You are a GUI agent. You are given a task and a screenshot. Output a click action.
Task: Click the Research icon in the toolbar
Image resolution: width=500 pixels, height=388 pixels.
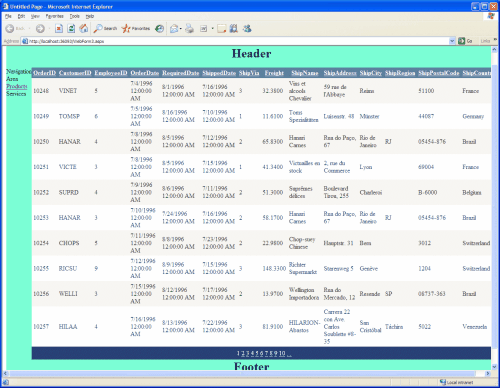click(x=234, y=29)
